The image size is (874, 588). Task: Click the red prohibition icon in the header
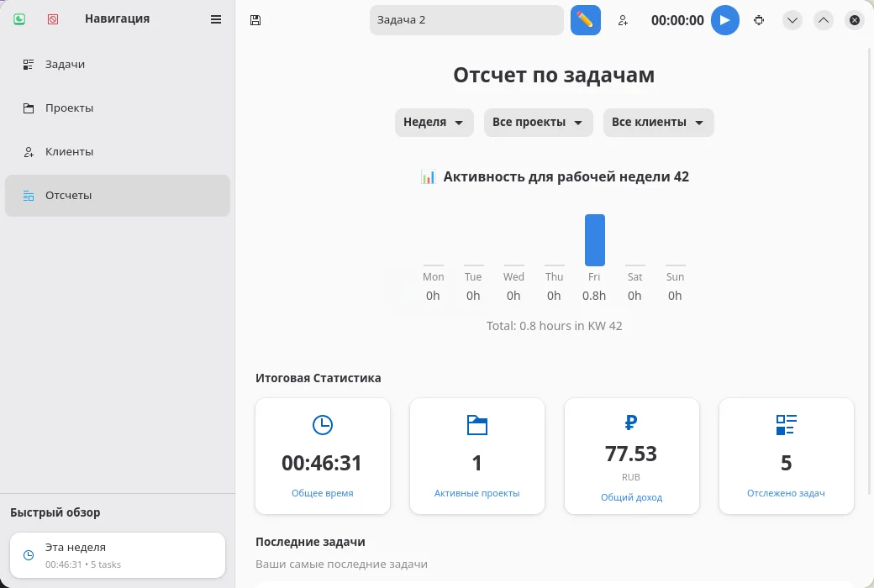coord(53,18)
